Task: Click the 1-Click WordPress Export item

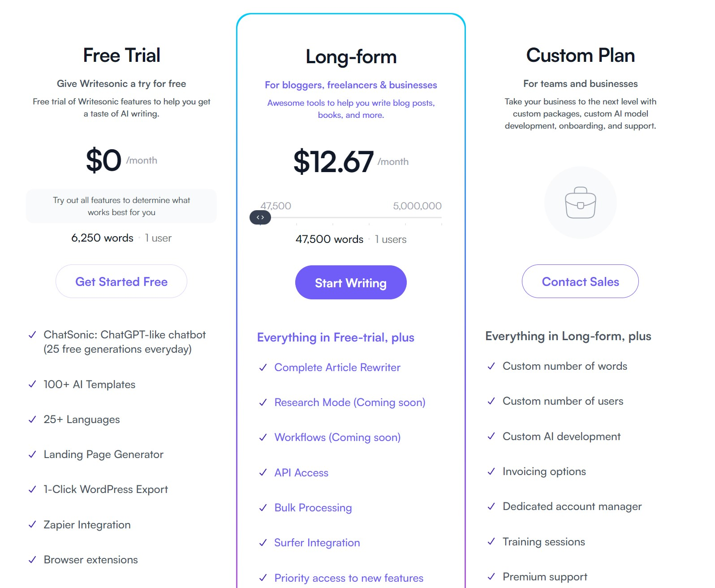Action: [x=106, y=489]
